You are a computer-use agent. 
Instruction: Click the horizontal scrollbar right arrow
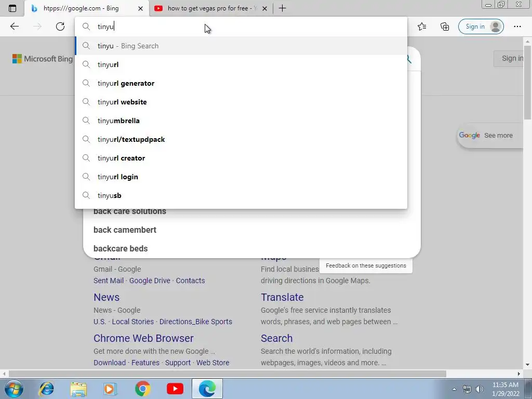pyautogui.click(x=519, y=374)
